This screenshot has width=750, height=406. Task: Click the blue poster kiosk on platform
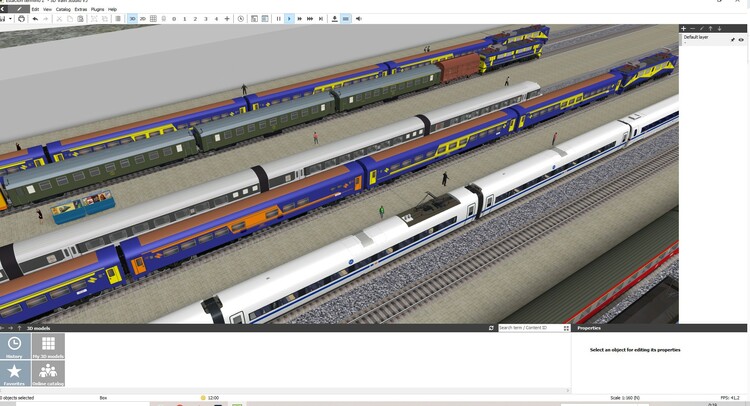coord(84,207)
